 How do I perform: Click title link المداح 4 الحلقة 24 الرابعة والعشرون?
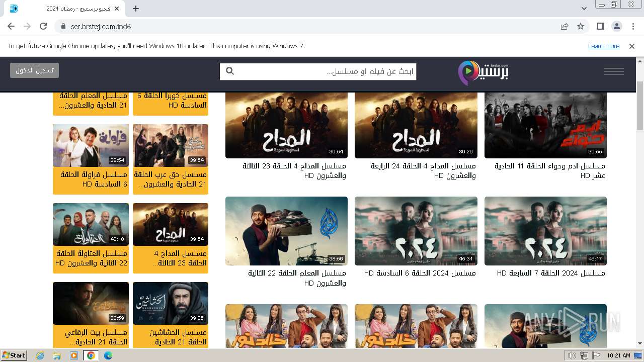[x=423, y=170]
